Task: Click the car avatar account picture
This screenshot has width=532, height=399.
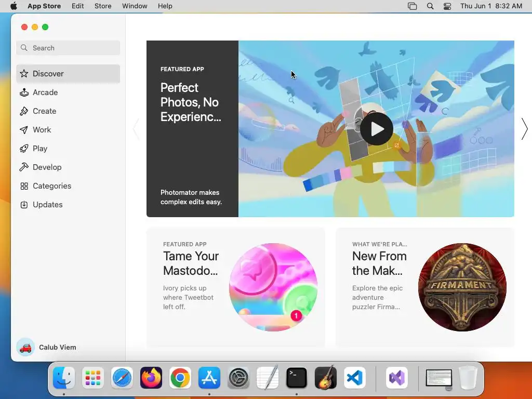Action: (25, 347)
